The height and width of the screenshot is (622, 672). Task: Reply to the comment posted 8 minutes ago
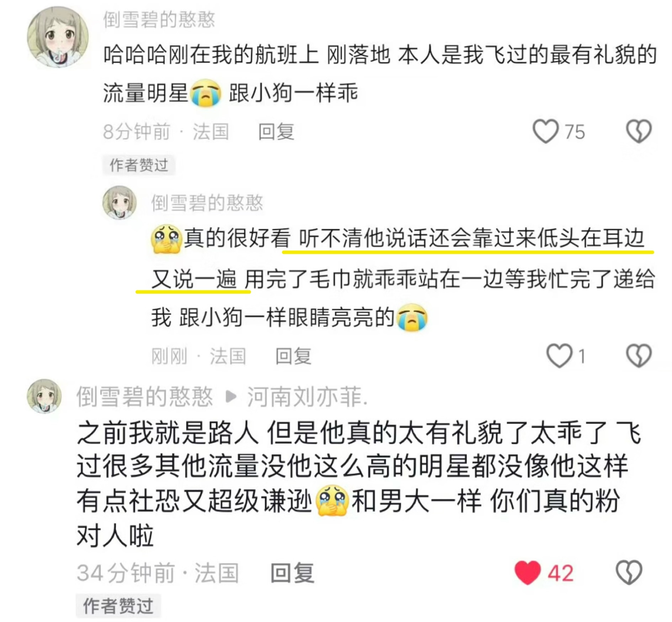point(276,132)
